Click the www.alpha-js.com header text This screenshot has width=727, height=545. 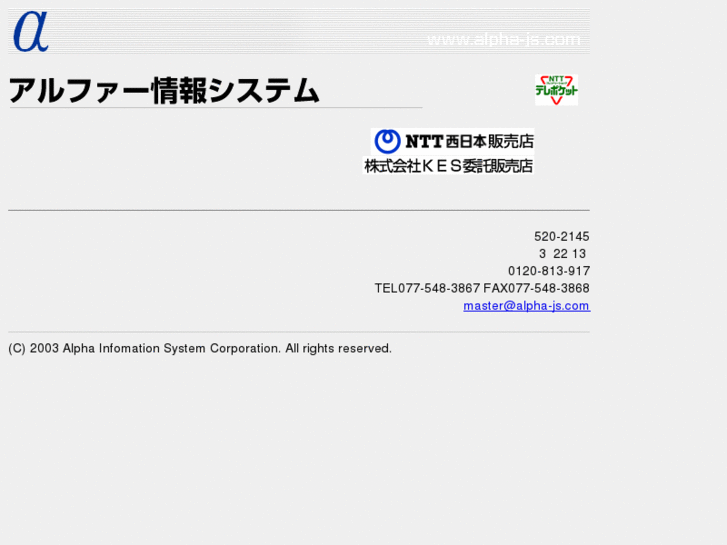(x=504, y=39)
